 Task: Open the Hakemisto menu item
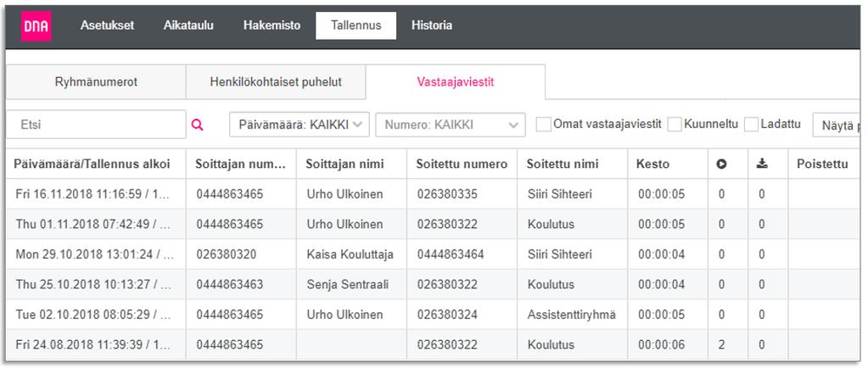pyautogui.click(x=272, y=25)
